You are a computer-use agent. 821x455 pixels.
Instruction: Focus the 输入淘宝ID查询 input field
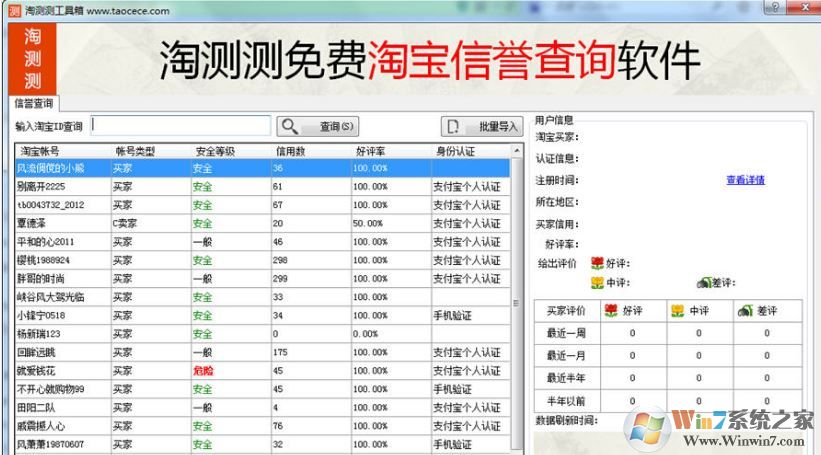181,126
